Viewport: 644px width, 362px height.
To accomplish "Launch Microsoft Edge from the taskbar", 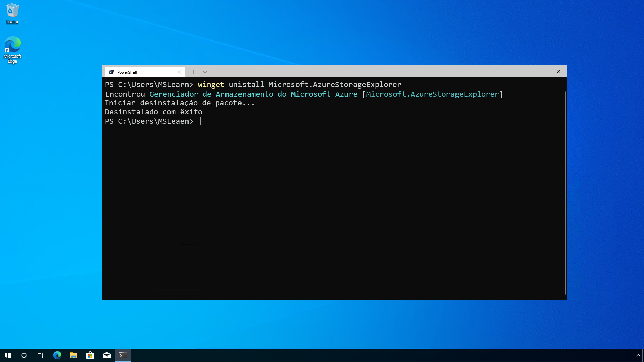I will pos(57,355).
